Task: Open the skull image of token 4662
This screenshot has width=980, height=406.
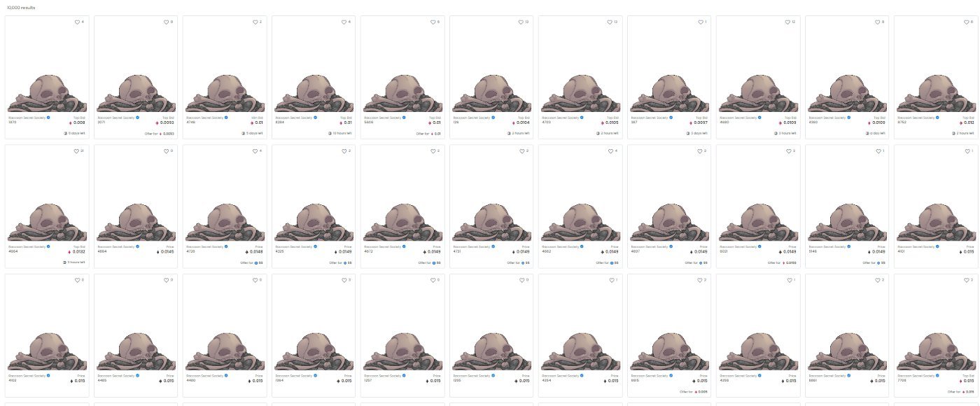Action: (581, 223)
